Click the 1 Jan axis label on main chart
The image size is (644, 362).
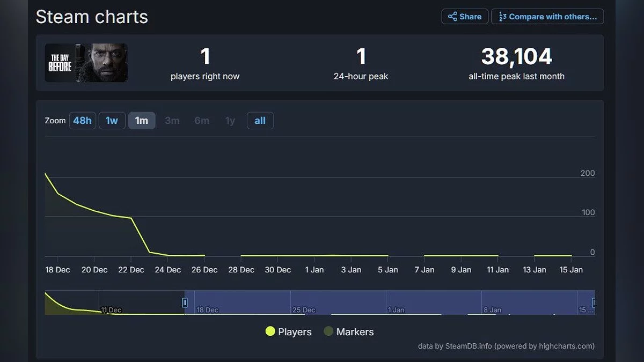click(x=314, y=270)
